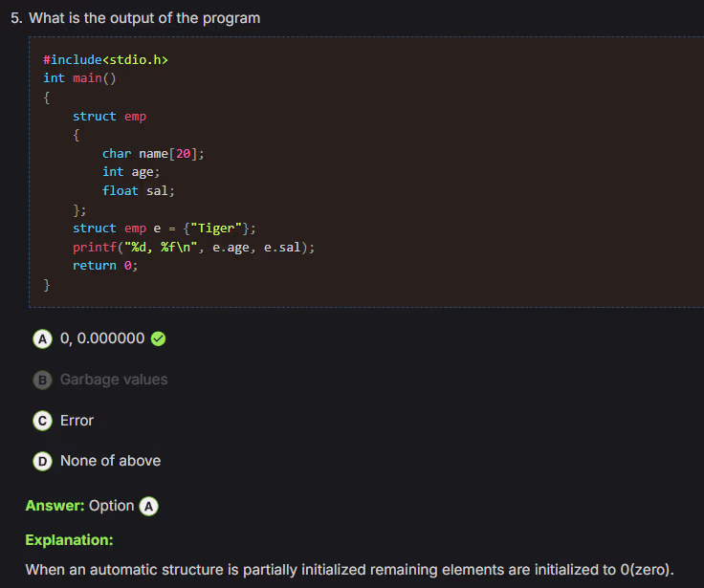The image size is (704, 588).
Task: Select the 'Error' answer text
Action: point(77,421)
